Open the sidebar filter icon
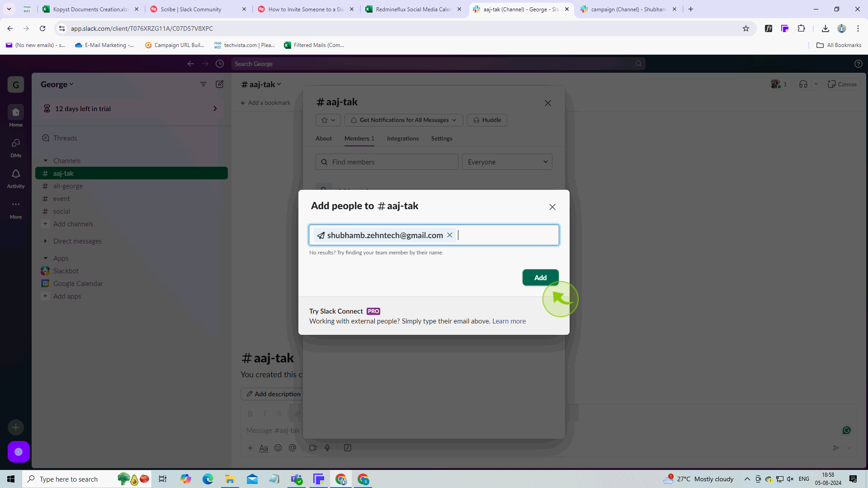868x488 pixels. click(203, 84)
